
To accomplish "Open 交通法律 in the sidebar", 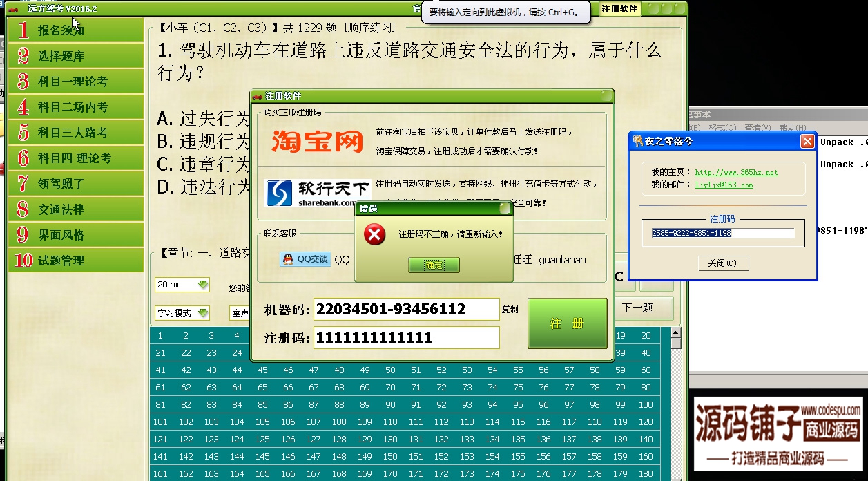I will [x=76, y=209].
